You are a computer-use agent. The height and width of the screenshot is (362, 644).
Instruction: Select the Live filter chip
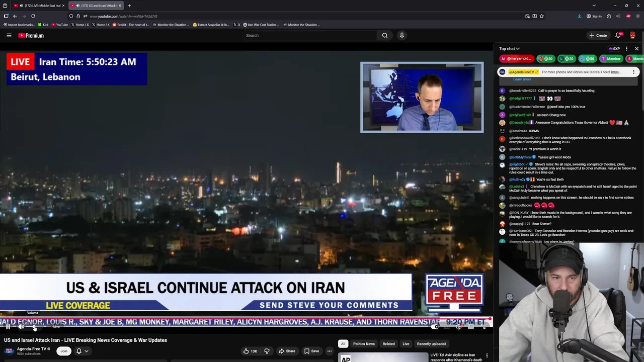pyautogui.click(x=406, y=344)
